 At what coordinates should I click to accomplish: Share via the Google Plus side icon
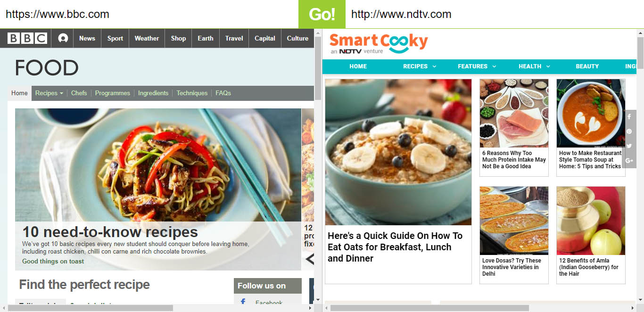point(629,161)
